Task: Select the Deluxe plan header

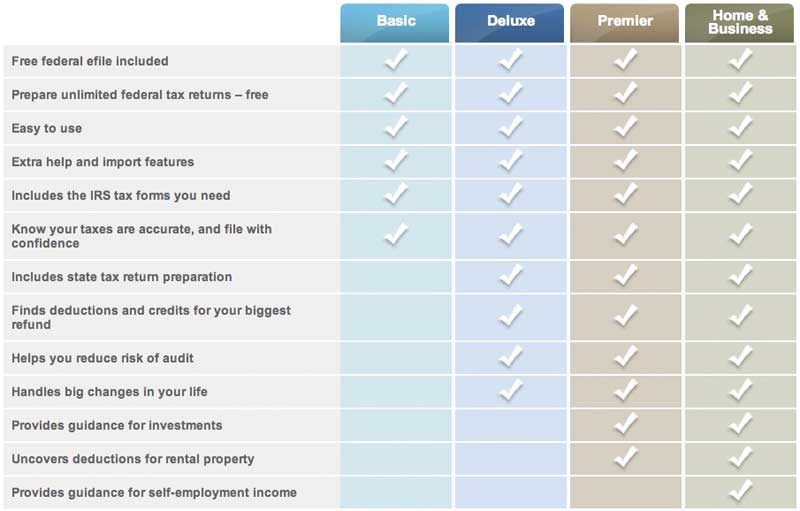Action: coord(510,22)
